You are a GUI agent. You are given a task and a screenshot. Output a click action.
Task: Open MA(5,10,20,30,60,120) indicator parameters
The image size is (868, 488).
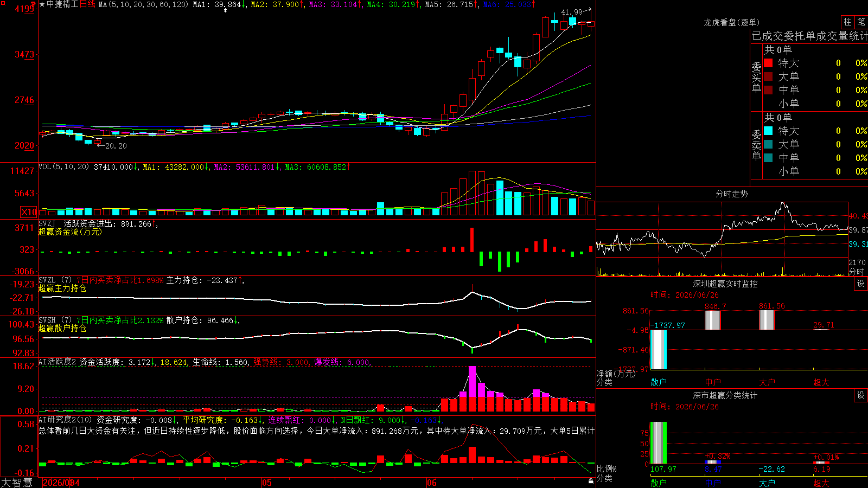pos(143,4)
